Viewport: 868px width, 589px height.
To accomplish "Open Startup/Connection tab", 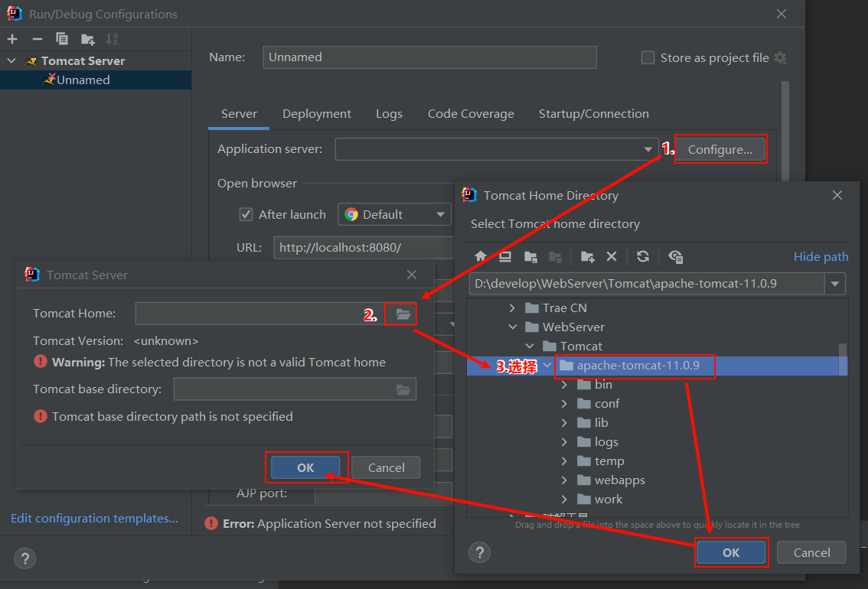I will (593, 114).
